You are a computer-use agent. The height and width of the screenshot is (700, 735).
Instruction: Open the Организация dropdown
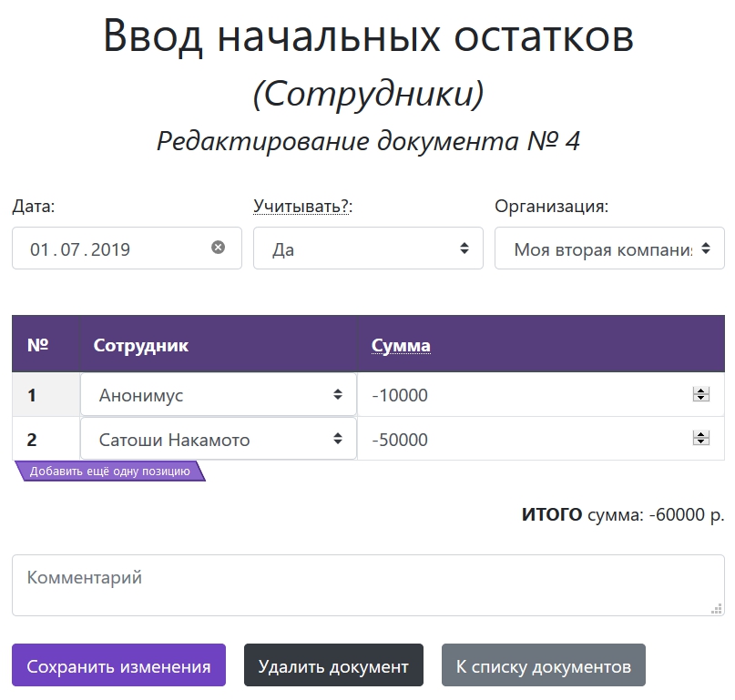click(609, 249)
